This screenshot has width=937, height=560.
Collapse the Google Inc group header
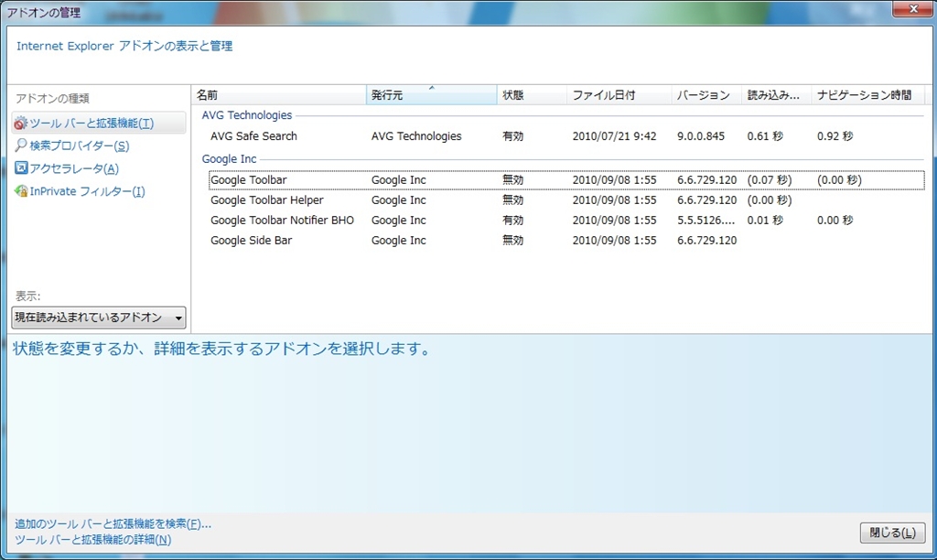pos(229,159)
